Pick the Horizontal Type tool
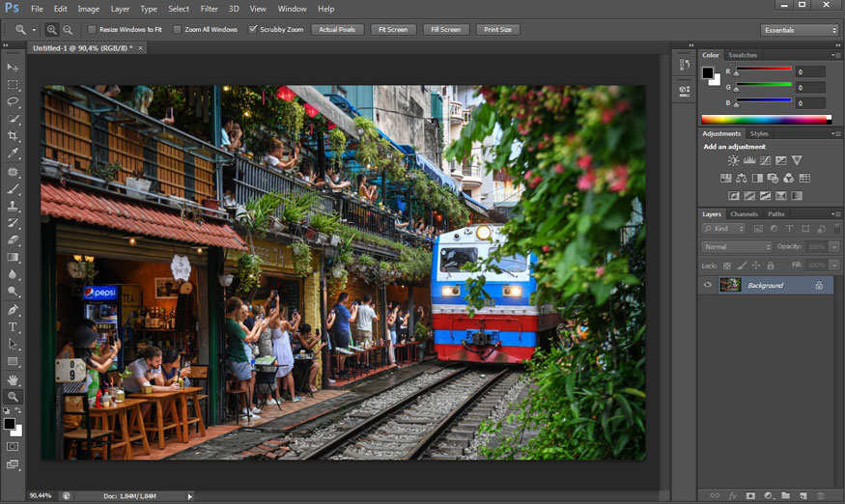Screen dimensions: 845x504 tap(14, 327)
